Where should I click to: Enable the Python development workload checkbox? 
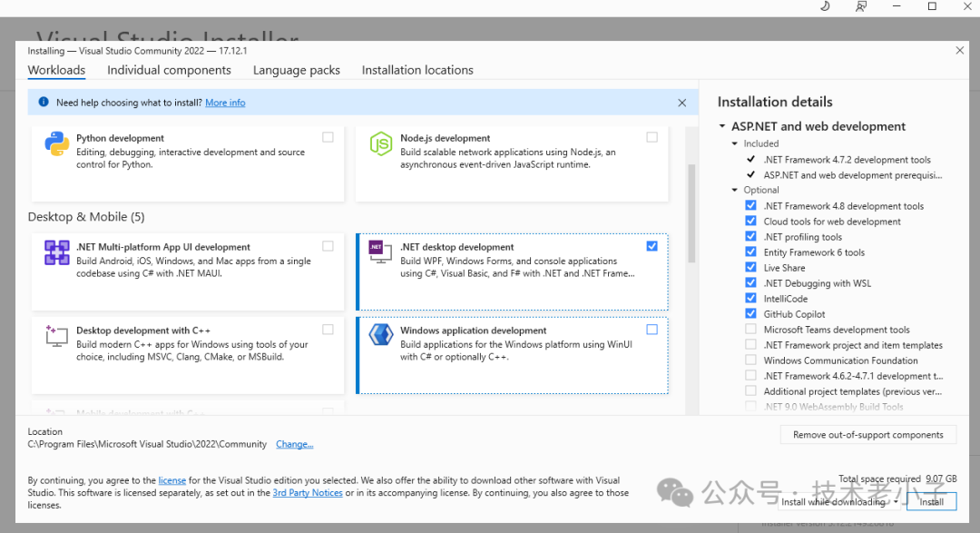click(x=328, y=137)
